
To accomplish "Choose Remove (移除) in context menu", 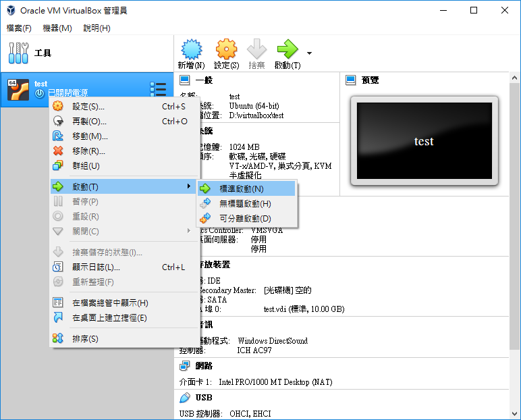I will [x=126, y=151].
